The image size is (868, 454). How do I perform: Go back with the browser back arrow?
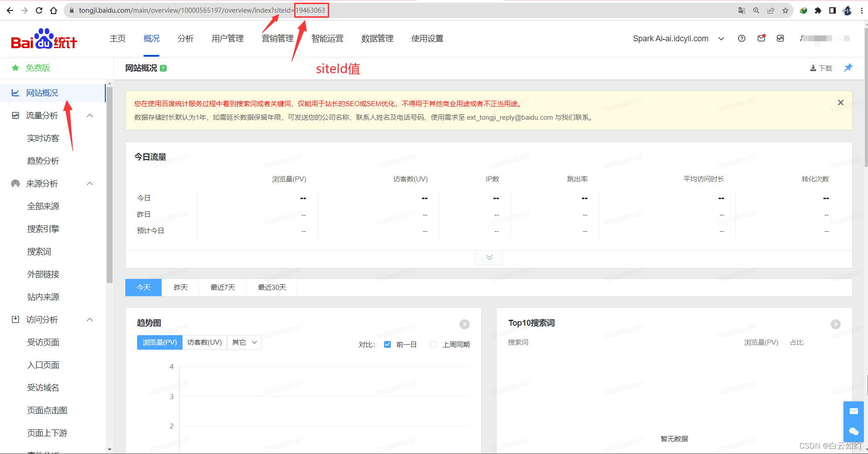pyautogui.click(x=10, y=10)
